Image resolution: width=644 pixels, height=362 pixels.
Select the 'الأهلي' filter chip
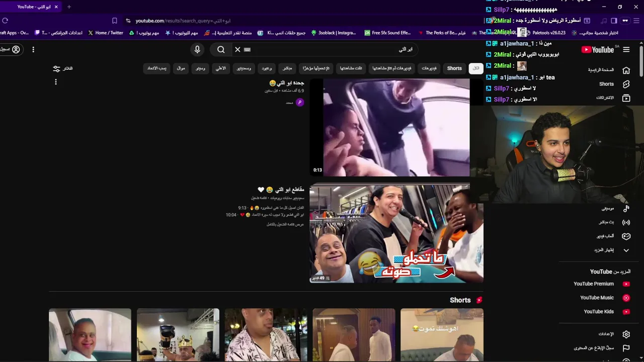(221, 68)
